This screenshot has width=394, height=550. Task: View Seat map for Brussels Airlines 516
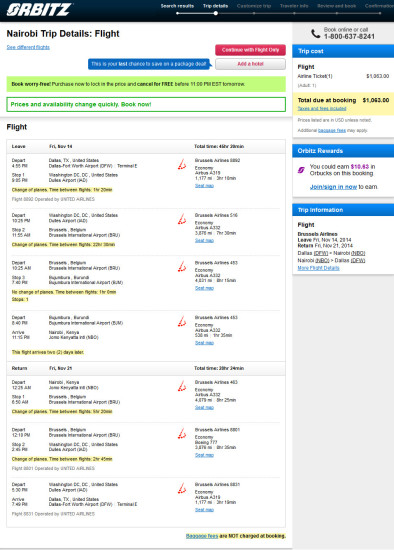(205, 241)
